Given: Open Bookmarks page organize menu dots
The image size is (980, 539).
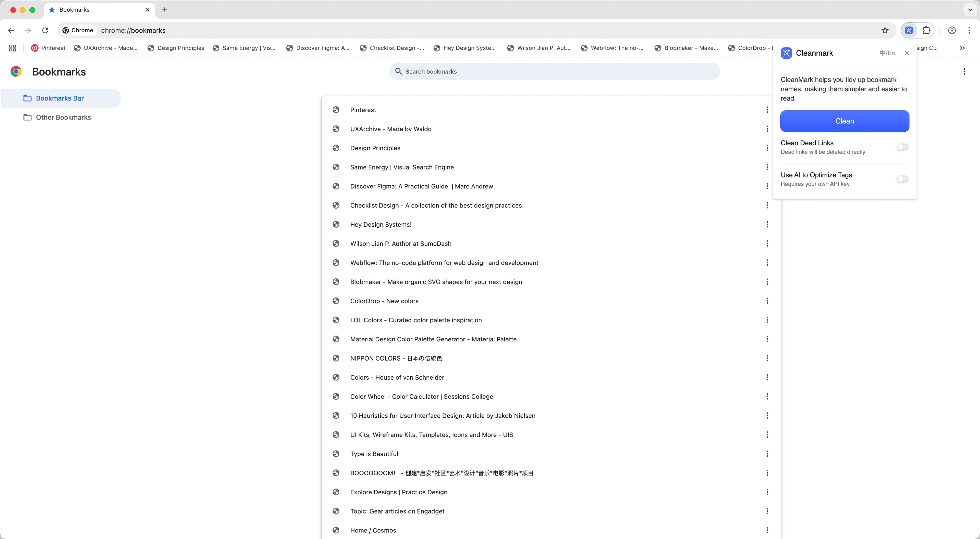Looking at the screenshot, I should click(x=964, y=71).
